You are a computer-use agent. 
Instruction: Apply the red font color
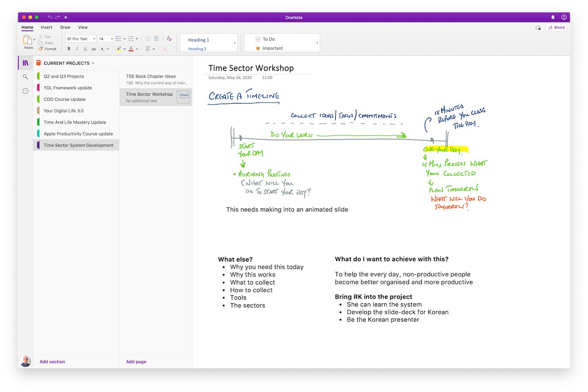[x=131, y=49]
